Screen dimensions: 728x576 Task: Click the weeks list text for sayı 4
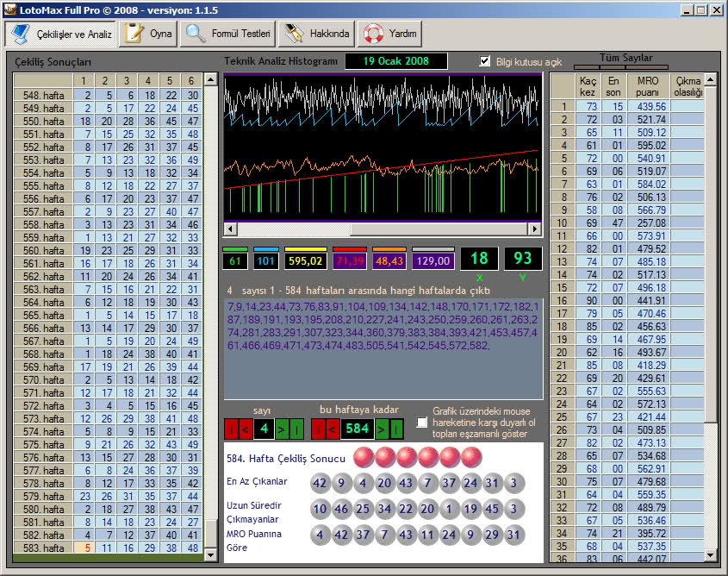coord(383,326)
